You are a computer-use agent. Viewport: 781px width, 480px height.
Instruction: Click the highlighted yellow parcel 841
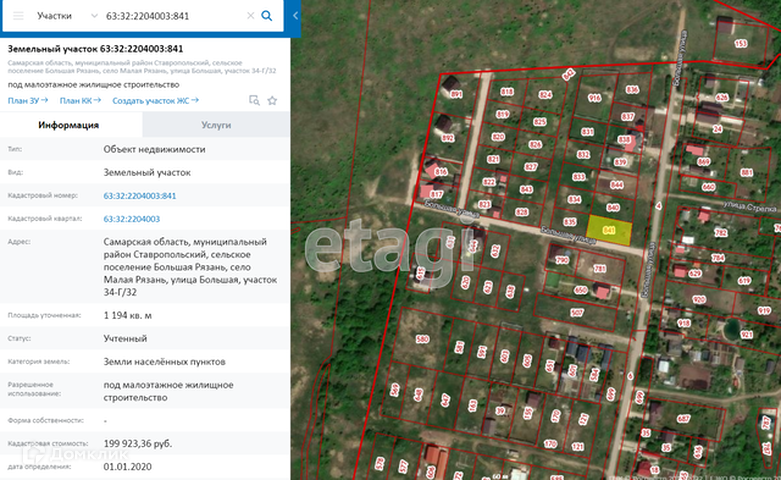pyautogui.click(x=609, y=230)
